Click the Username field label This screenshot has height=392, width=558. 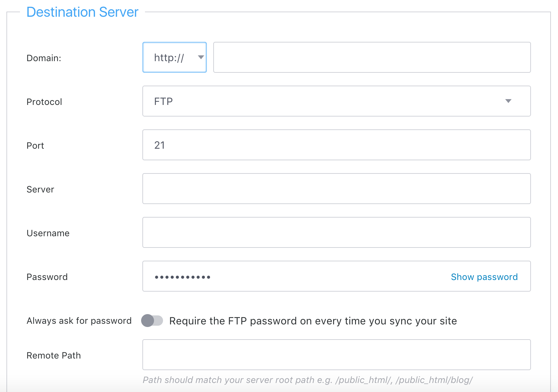point(48,233)
